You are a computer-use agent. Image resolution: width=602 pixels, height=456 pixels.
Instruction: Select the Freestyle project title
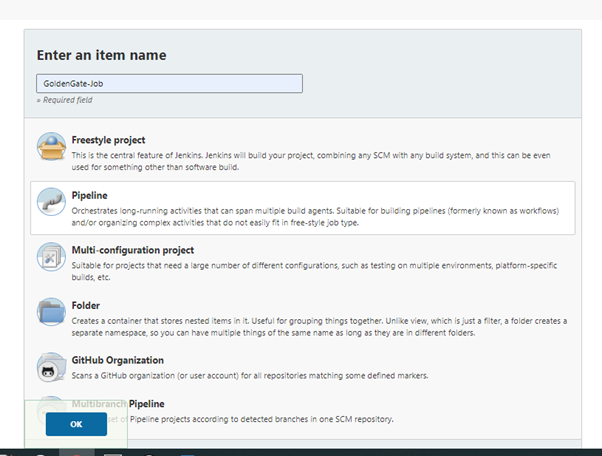pyautogui.click(x=108, y=140)
